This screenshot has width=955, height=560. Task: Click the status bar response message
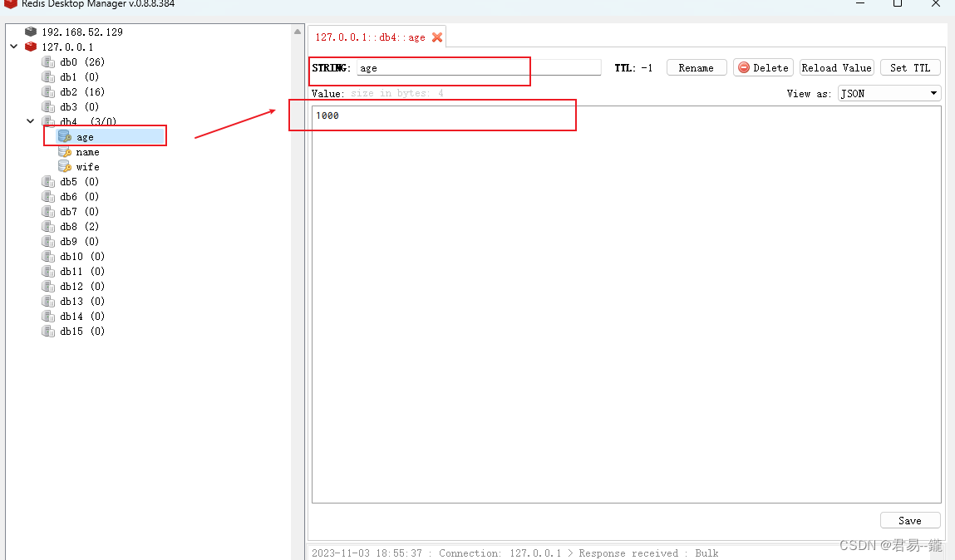(515, 553)
